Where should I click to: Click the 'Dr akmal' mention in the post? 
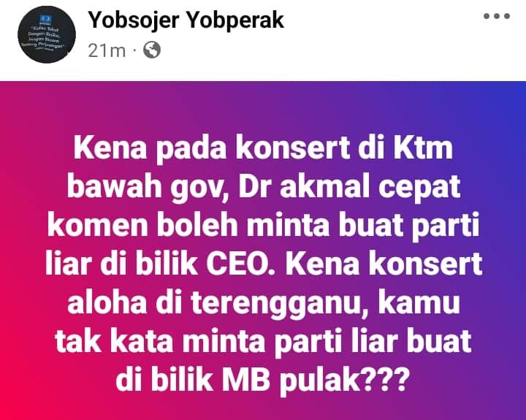point(304,186)
